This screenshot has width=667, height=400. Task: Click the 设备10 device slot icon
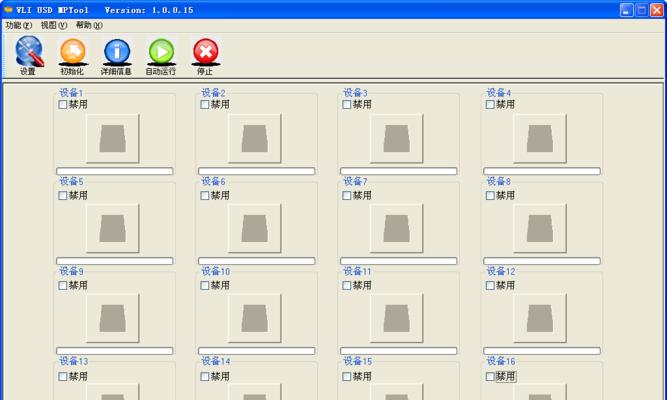coord(255,318)
